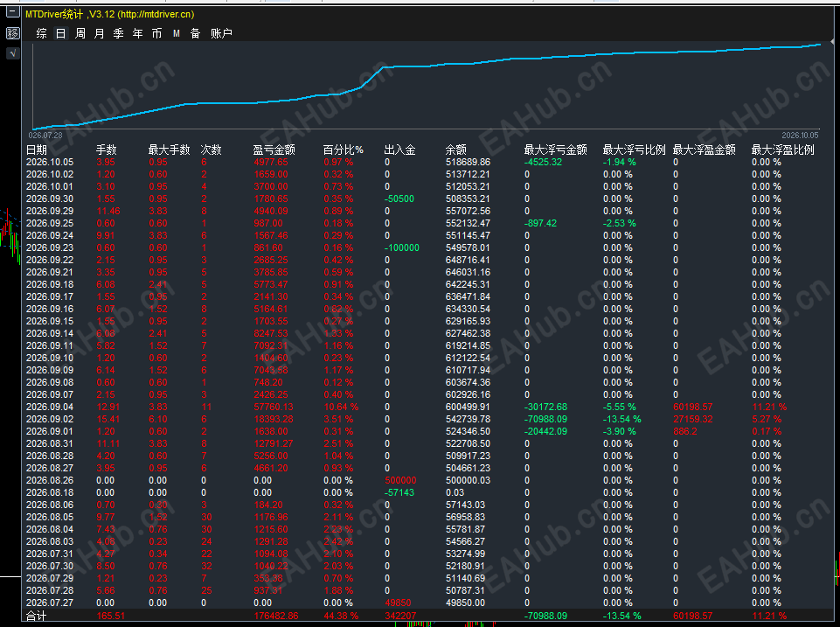
Task: Show the 季 quarterly statistics tab
Action: tap(118, 34)
